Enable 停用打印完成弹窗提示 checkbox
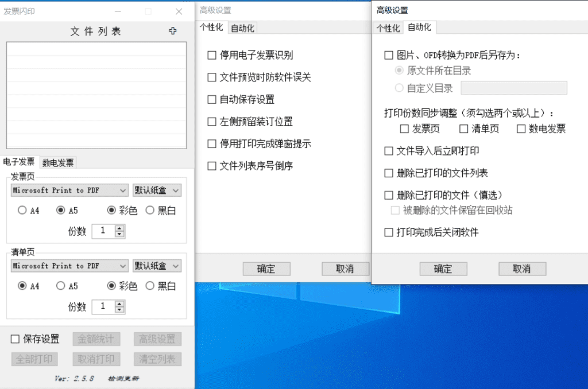588x389 pixels. [212, 144]
